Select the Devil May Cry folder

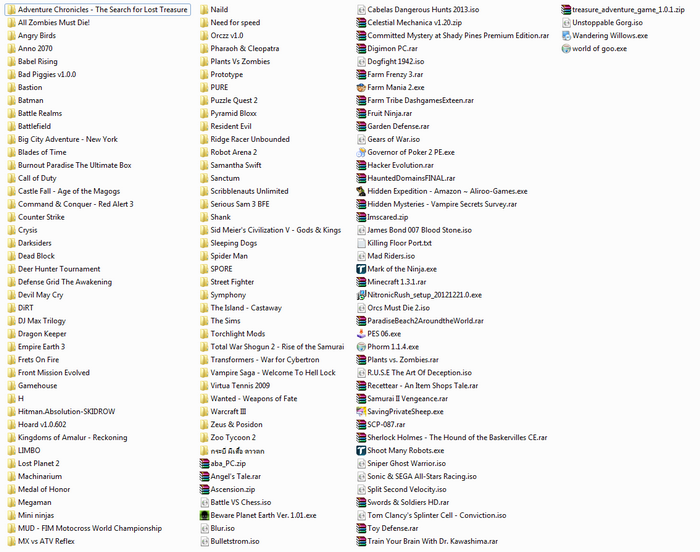pyautogui.click(x=41, y=295)
